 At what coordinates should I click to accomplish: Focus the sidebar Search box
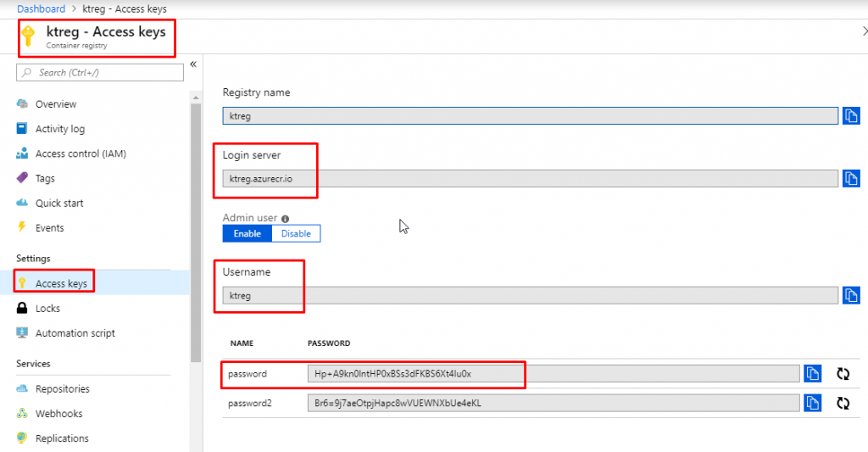click(x=100, y=73)
